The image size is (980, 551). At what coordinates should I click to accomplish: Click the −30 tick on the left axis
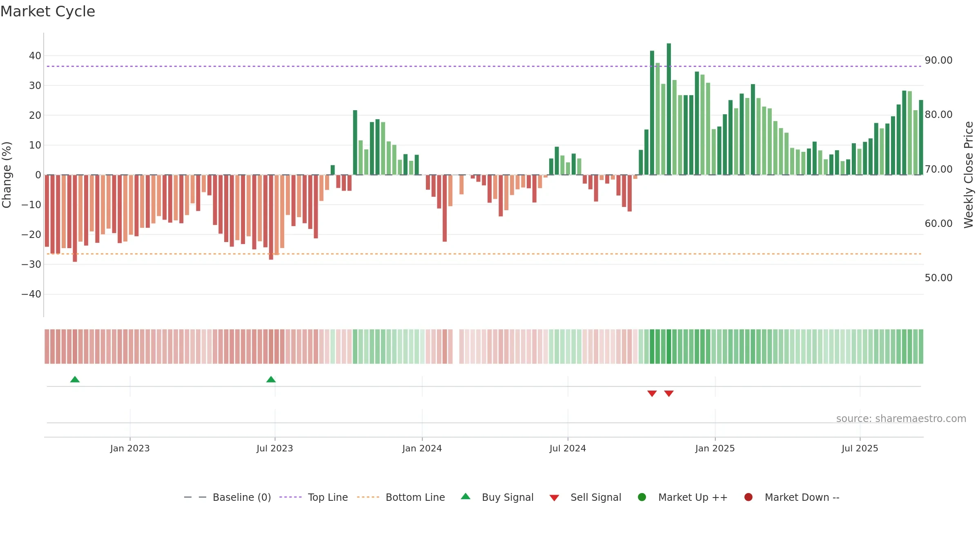click(31, 264)
